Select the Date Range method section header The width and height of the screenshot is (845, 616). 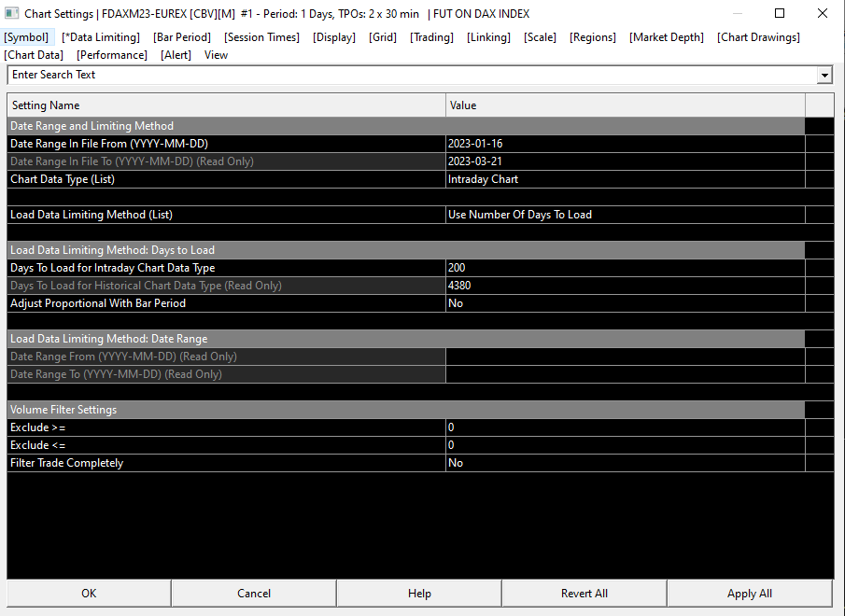[x=406, y=339]
